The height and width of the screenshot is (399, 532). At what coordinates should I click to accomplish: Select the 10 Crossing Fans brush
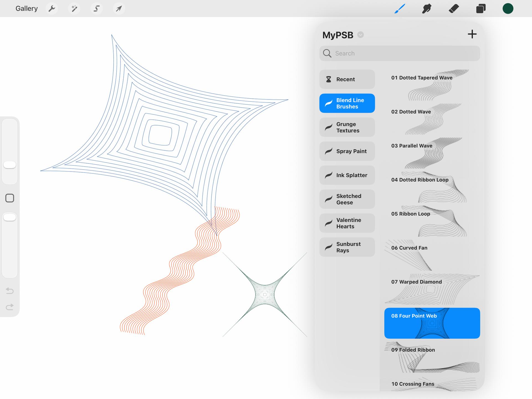pos(432,384)
